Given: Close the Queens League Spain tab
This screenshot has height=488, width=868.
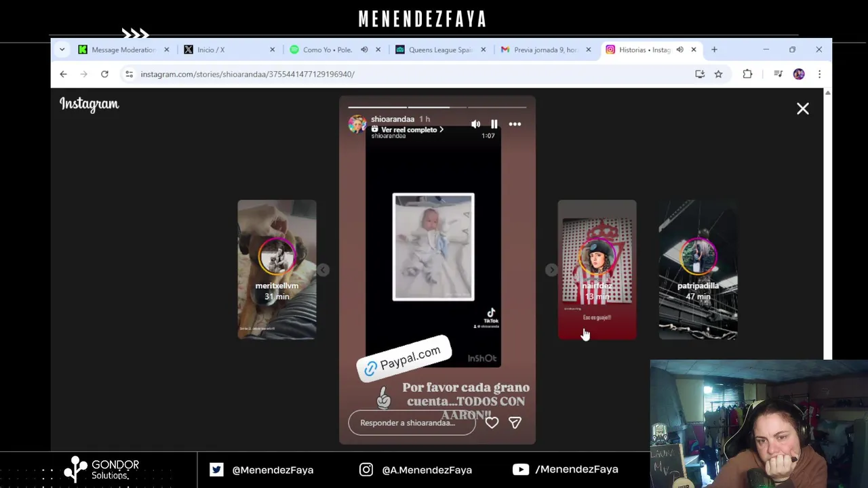Looking at the screenshot, I should [484, 49].
